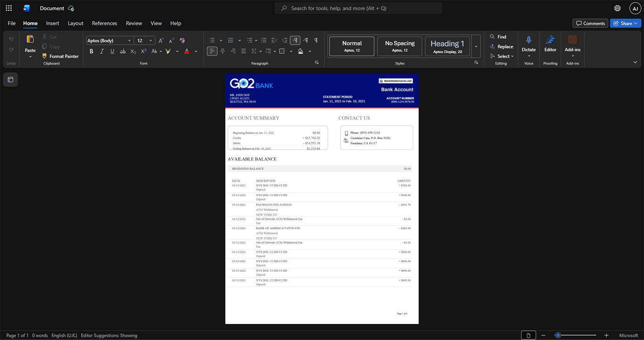The image size is (644, 340).
Task: Align the paragraph to the right
Action: (x=233, y=51)
